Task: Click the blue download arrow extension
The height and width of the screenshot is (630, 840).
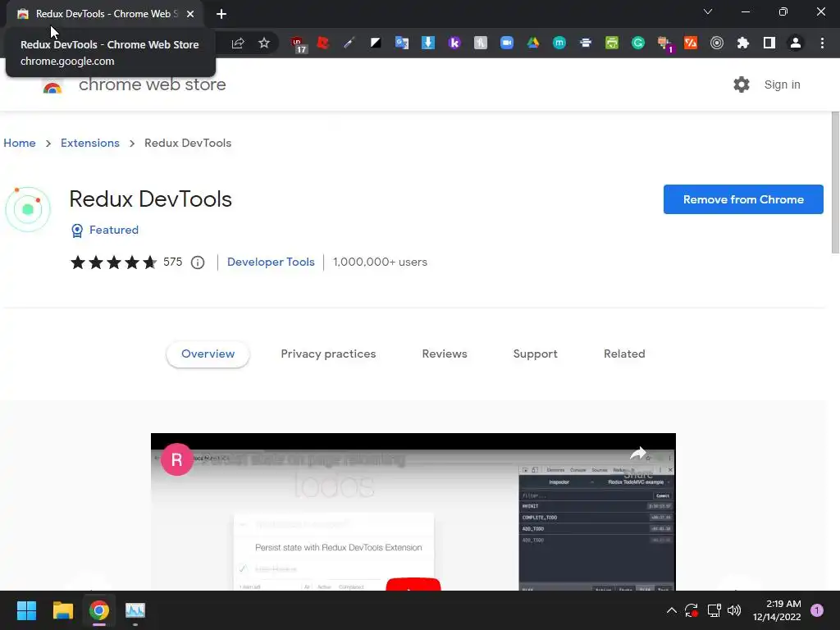Action: pyautogui.click(x=428, y=43)
